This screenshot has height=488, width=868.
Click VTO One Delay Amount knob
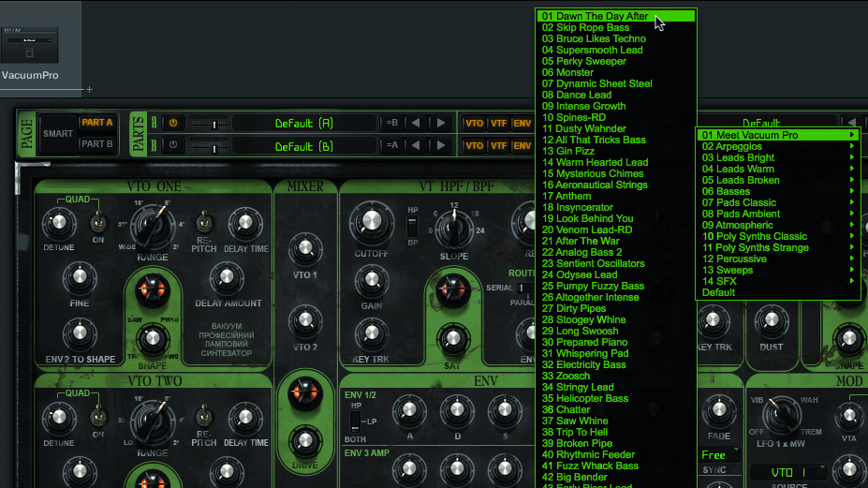coord(227,278)
